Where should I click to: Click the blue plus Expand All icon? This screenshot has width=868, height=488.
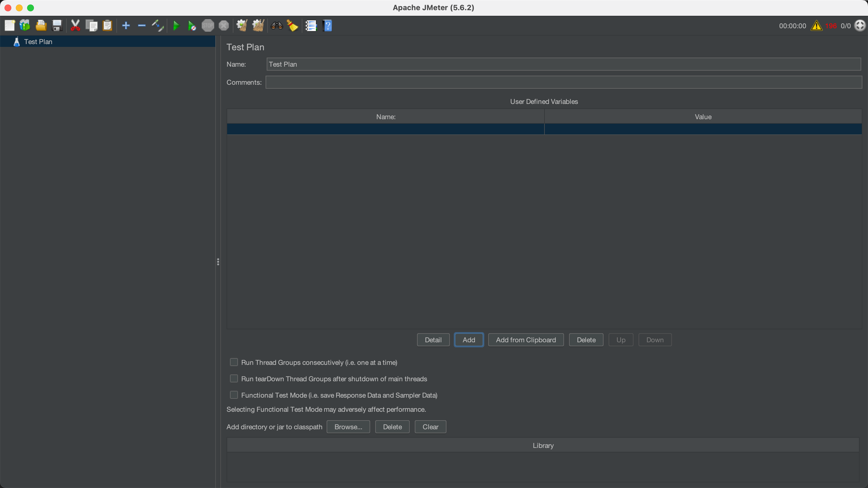pyautogui.click(x=126, y=26)
